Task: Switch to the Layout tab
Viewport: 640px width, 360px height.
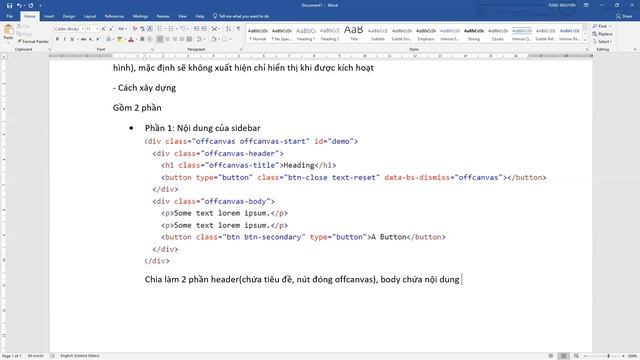Action: tap(90, 16)
